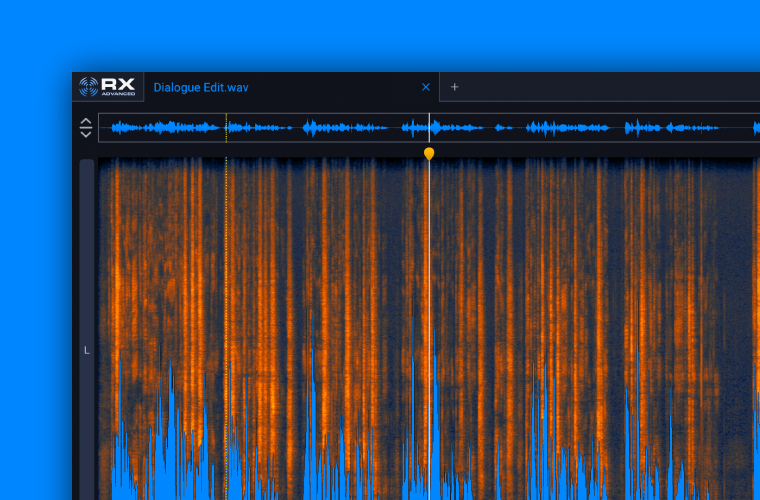Click the empty tab bar area right of plus

click(600, 87)
